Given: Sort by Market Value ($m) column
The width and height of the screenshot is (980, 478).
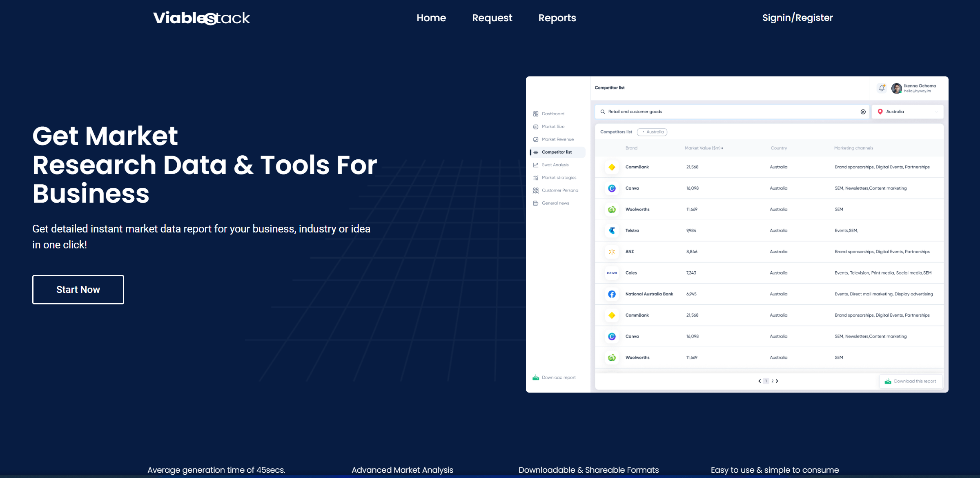Looking at the screenshot, I should pos(704,148).
